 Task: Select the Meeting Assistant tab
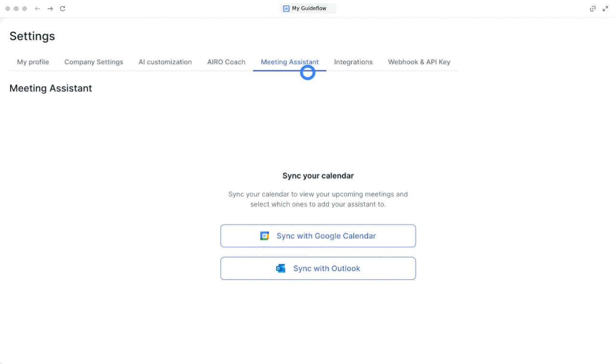pos(290,62)
